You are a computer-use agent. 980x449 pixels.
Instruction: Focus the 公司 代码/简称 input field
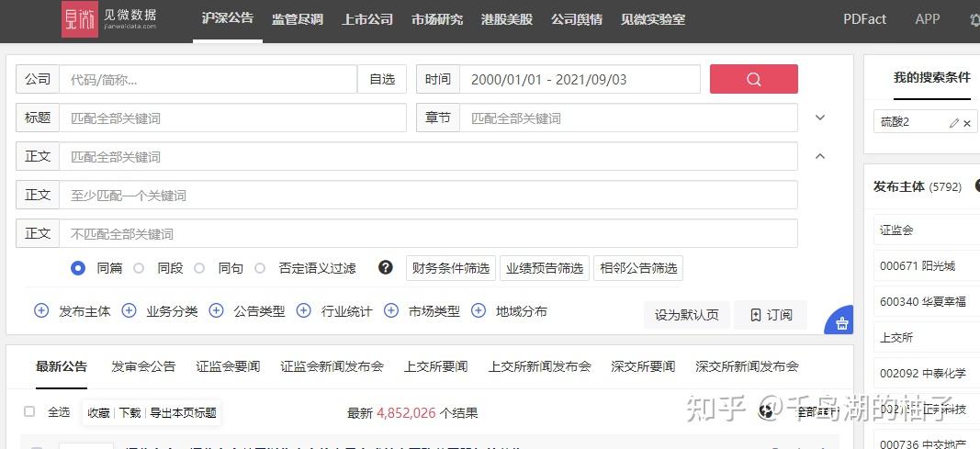208,79
